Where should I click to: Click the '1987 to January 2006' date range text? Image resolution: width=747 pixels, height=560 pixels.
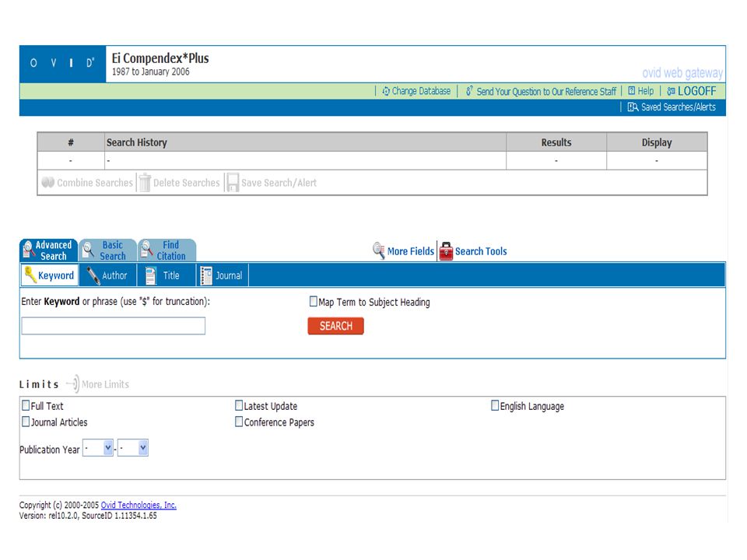[150, 72]
